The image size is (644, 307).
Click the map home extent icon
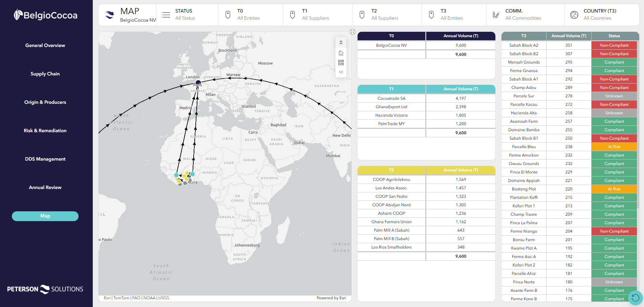(x=341, y=53)
